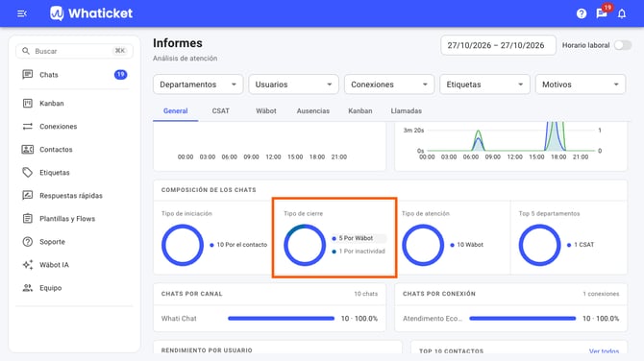The height and width of the screenshot is (361, 644).
Task: Click the Tipo de atención donut chart
Action: tap(423, 245)
